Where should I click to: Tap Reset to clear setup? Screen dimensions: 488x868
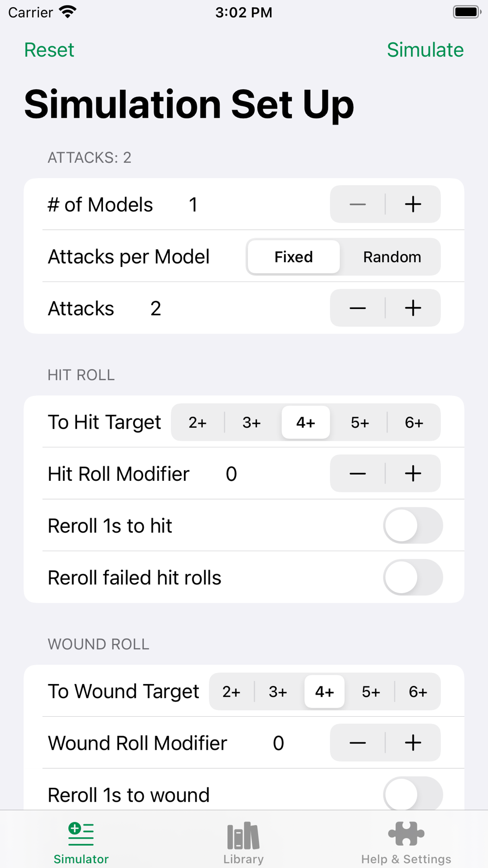[49, 50]
